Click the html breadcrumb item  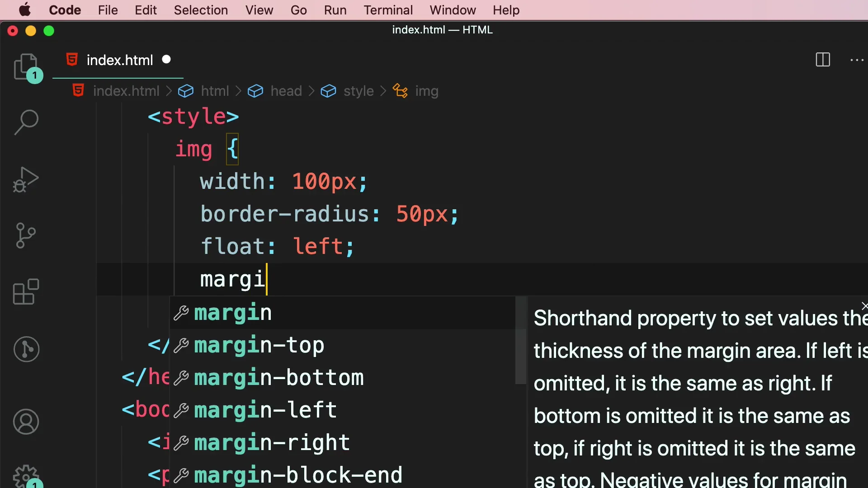coord(204,91)
